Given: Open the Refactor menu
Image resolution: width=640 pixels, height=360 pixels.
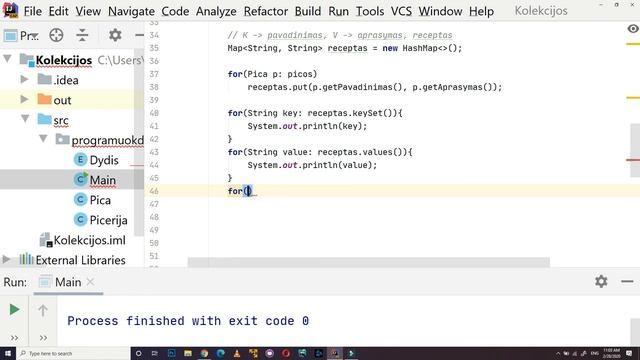Looking at the screenshot, I should click(266, 11).
